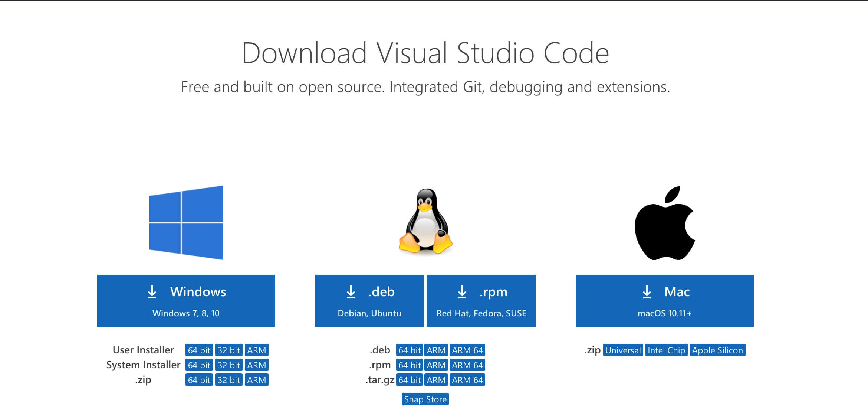Click the download arrow on the Windows button

click(152, 292)
